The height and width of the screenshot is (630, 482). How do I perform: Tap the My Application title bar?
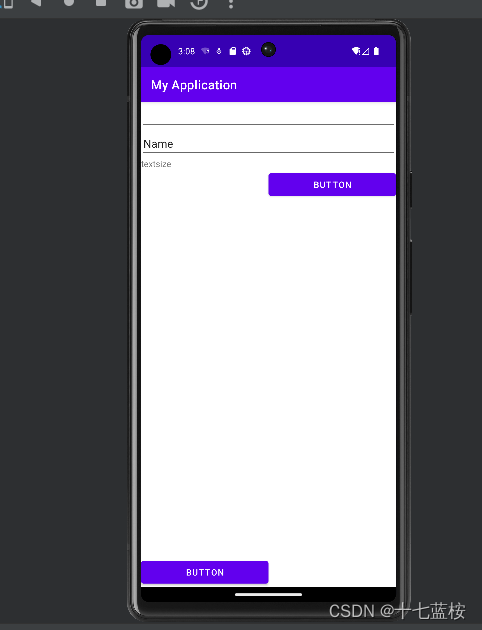click(268, 85)
